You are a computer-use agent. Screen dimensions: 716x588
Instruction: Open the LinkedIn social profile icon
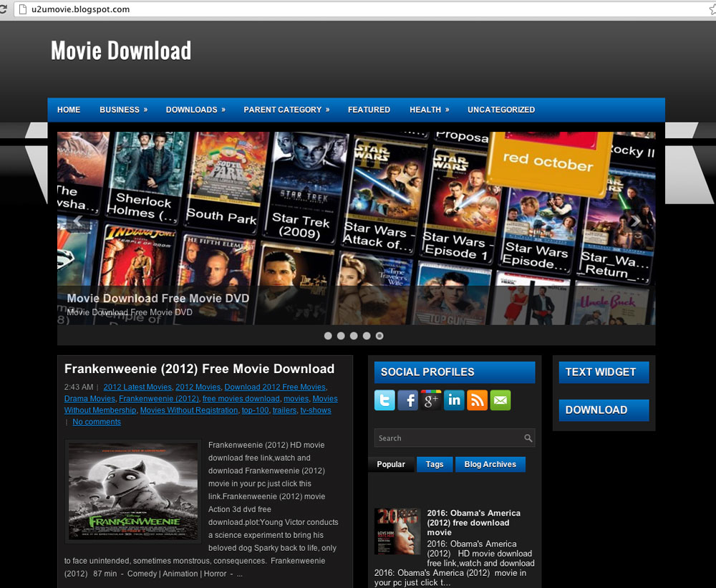tap(454, 400)
